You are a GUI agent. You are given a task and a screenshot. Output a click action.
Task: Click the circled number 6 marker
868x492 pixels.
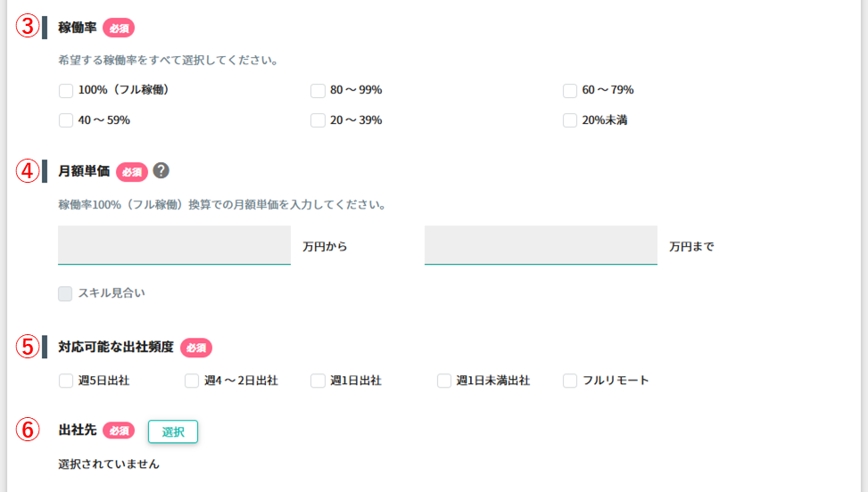pos(28,430)
